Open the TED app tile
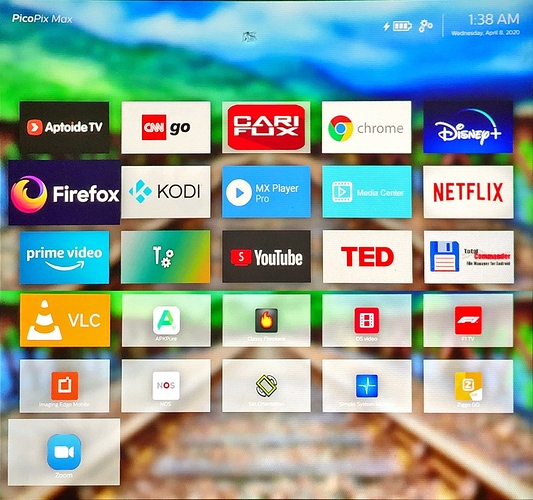This screenshot has height=500, width=533. [367, 257]
